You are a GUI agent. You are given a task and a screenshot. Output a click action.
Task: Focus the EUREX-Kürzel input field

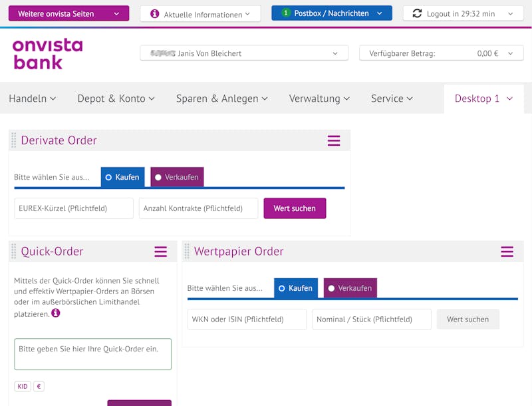click(74, 208)
